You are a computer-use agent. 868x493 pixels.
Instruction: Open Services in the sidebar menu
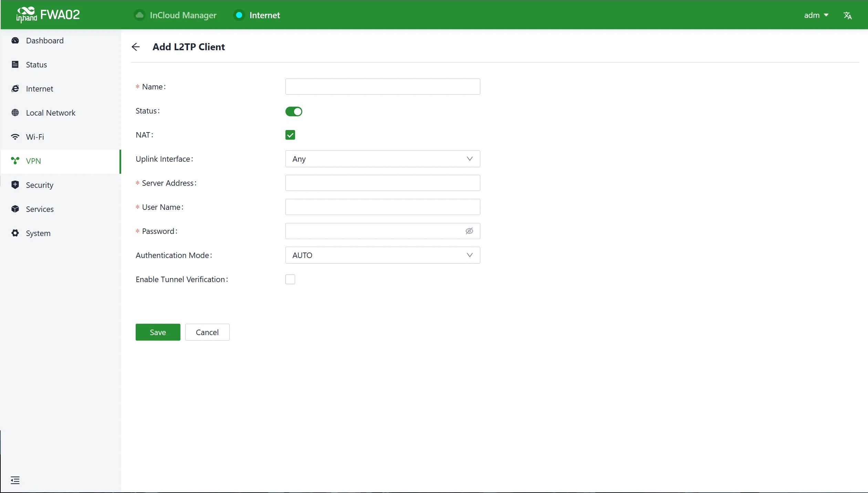tap(61, 209)
